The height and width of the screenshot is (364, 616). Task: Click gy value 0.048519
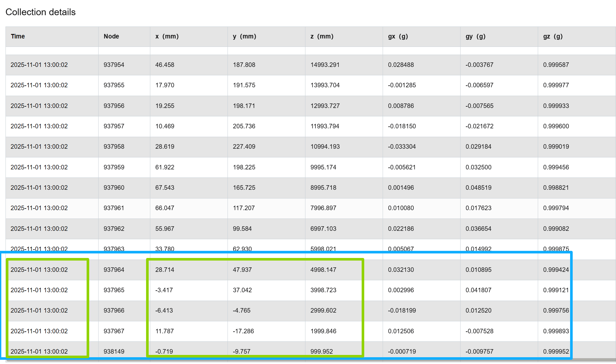478,188
